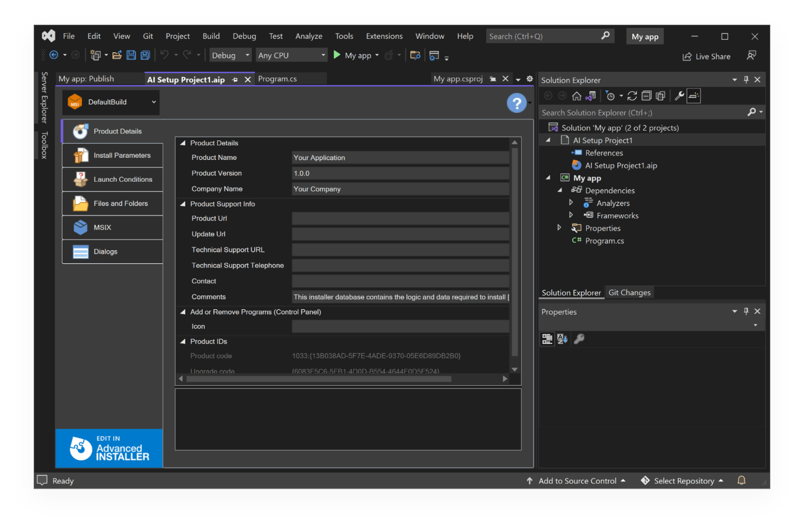Toggle pin on AI Setup Project1.aip tab

(x=235, y=80)
